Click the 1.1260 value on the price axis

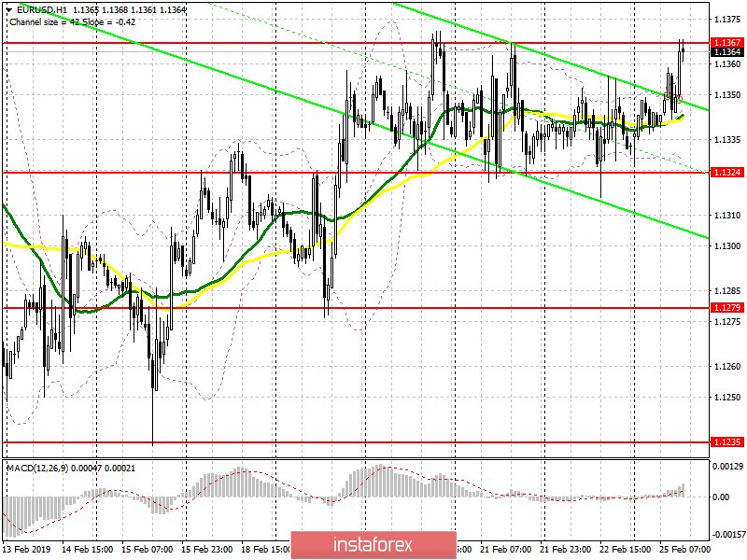[727, 367]
